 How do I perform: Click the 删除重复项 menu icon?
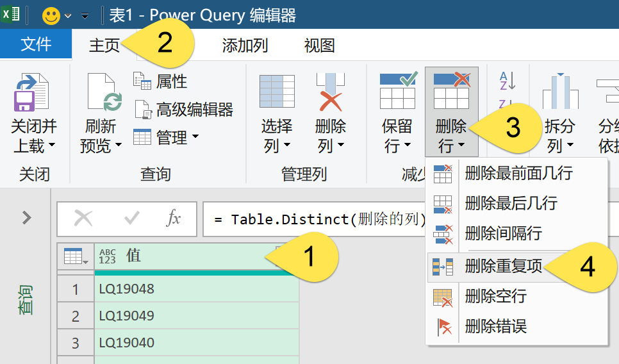pos(443,267)
